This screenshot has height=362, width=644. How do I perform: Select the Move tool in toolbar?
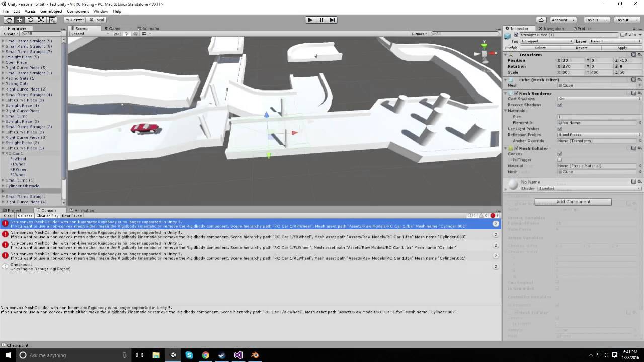(x=20, y=20)
